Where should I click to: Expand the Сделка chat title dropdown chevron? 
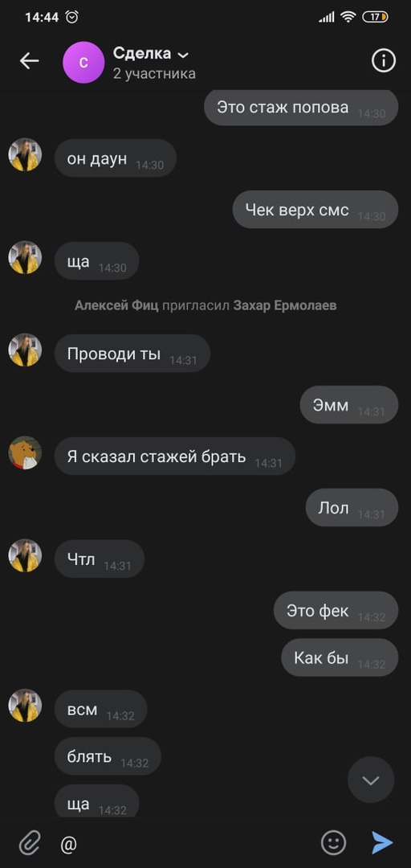(182, 55)
